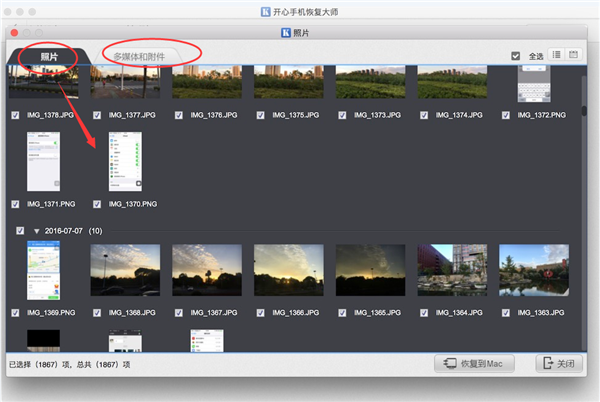Screen dimensions: 600x402
Task: Toggle the 全选 select-all checkbox
Action: tap(516, 55)
